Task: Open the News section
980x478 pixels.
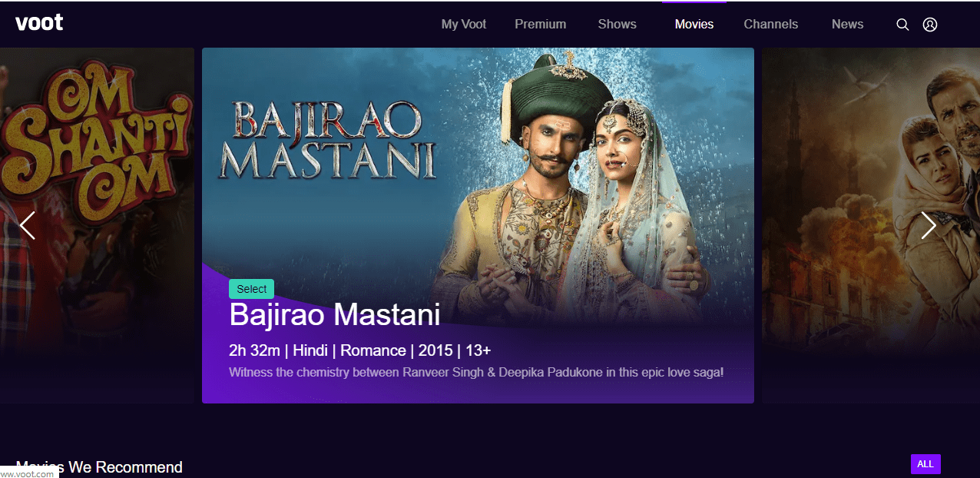Action: (848, 25)
